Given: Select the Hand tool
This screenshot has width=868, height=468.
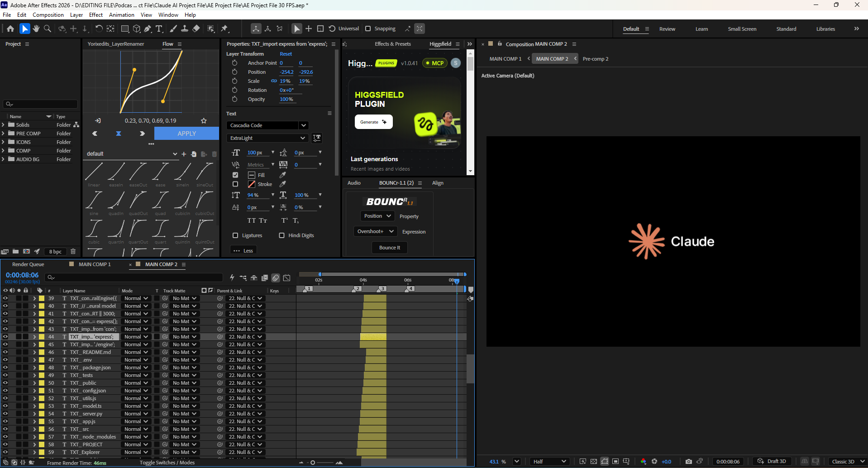Looking at the screenshot, I should [x=36, y=29].
